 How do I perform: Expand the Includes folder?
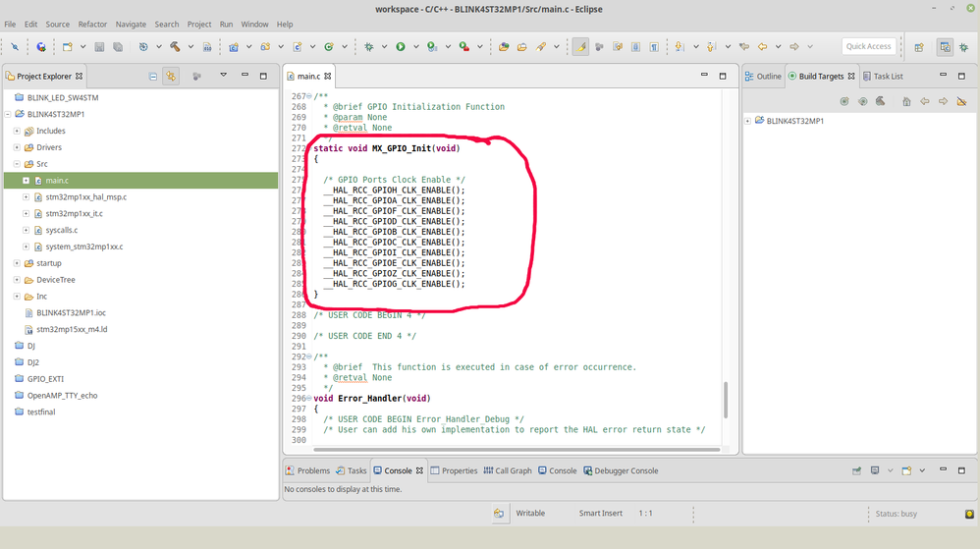pos(17,131)
